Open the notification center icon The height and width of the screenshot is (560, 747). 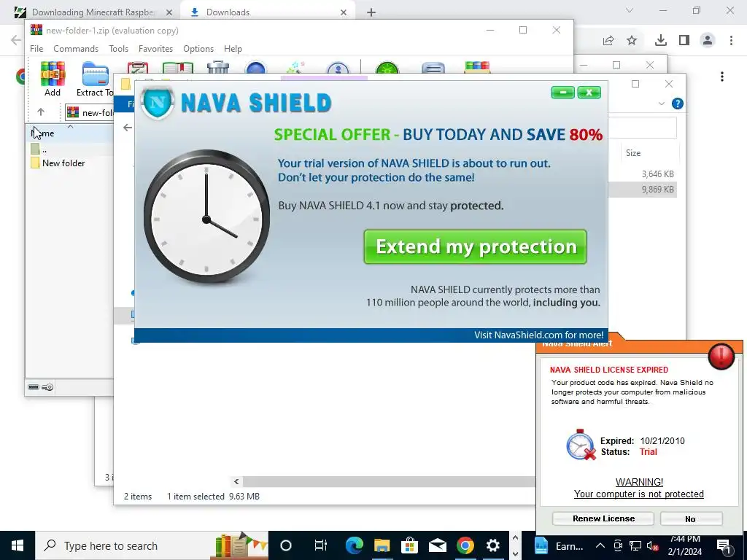click(x=724, y=546)
